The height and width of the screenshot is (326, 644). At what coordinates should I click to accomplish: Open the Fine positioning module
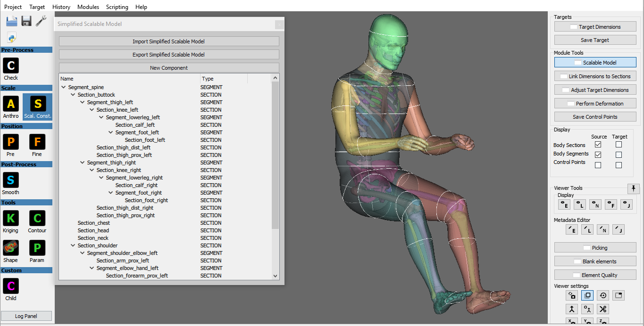[x=37, y=145]
